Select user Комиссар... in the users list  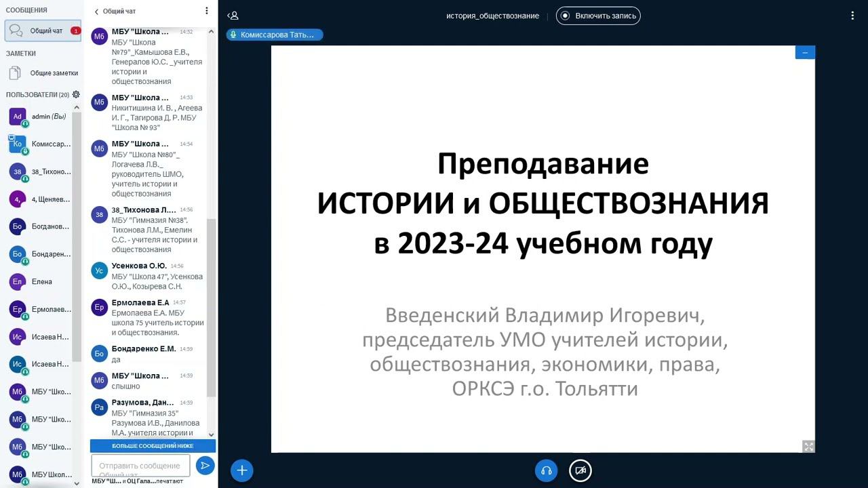[42, 144]
